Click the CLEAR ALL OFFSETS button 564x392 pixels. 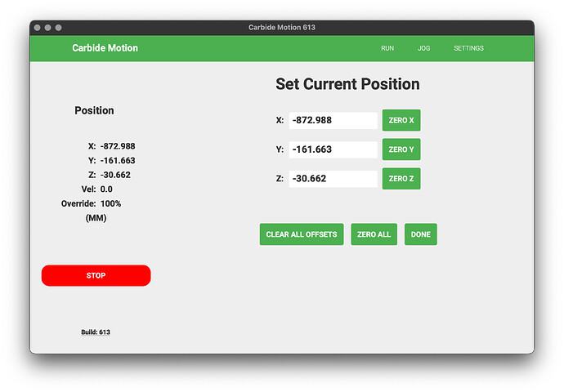pyautogui.click(x=302, y=234)
